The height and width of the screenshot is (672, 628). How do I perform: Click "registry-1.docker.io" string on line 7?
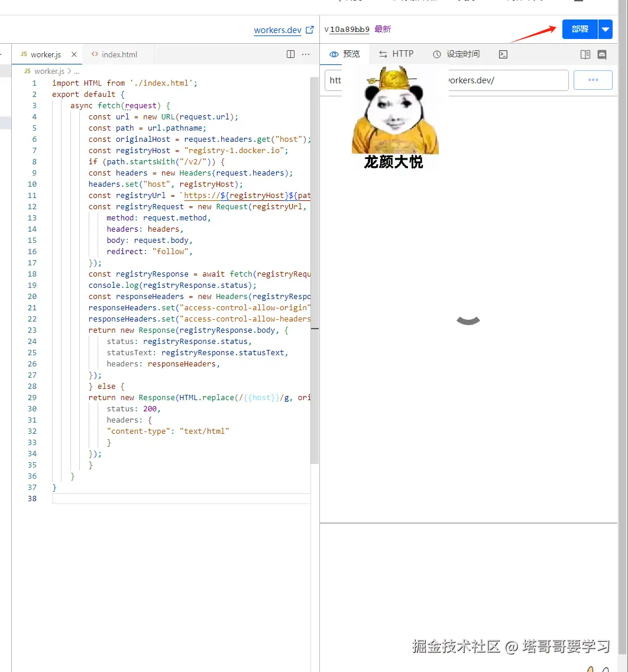234,151
